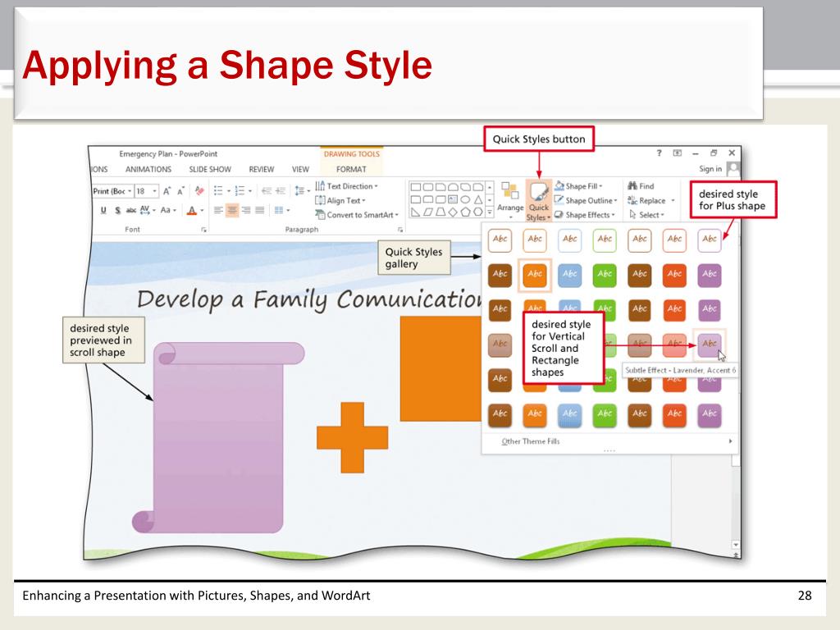840x630 pixels.
Task: Click the vertical scrollbar down arrow
Action: 736,545
